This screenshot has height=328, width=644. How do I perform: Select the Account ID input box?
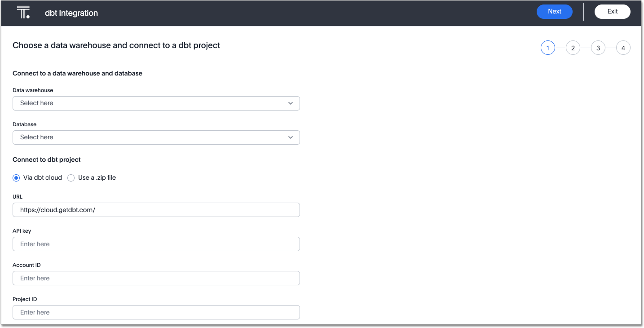click(156, 278)
